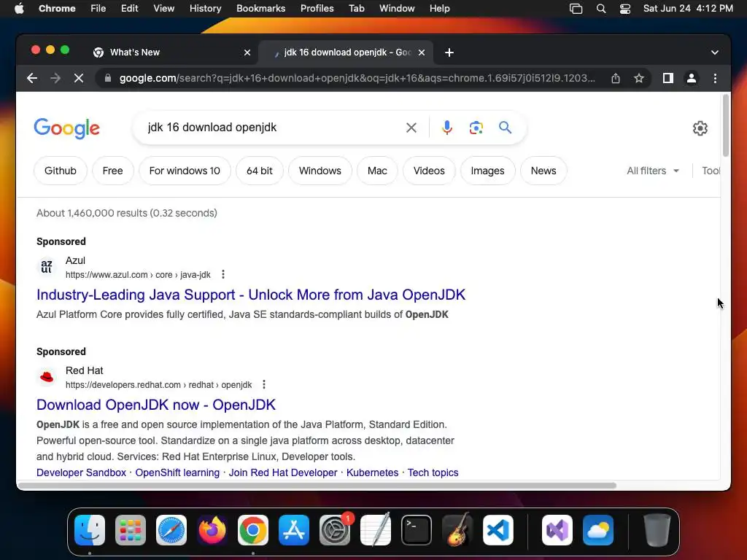Image resolution: width=747 pixels, height=560 pixels.
Task: Search by image with Google Lens
Action: [476, 128]
